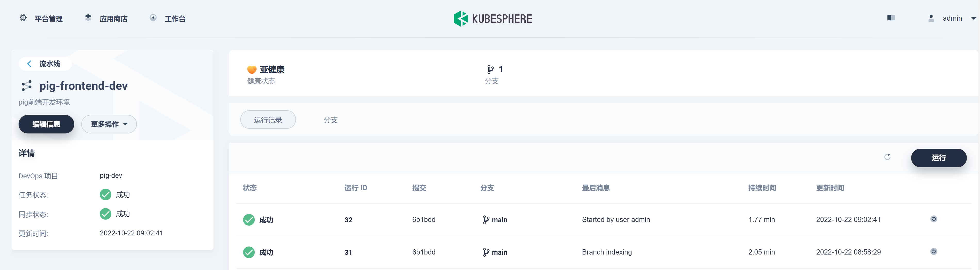Viewport: 980px width, 270px height.
Task: Toggle the theme switch icon in header
Action: [891, 18]
